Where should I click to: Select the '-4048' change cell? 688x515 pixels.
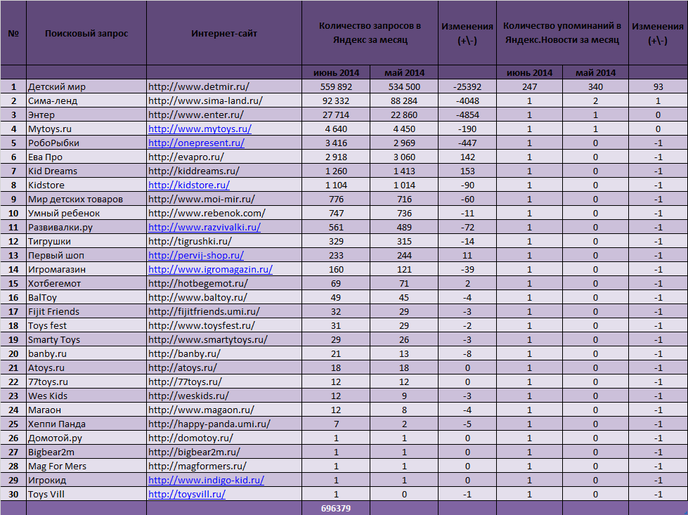tap(467, 101)
